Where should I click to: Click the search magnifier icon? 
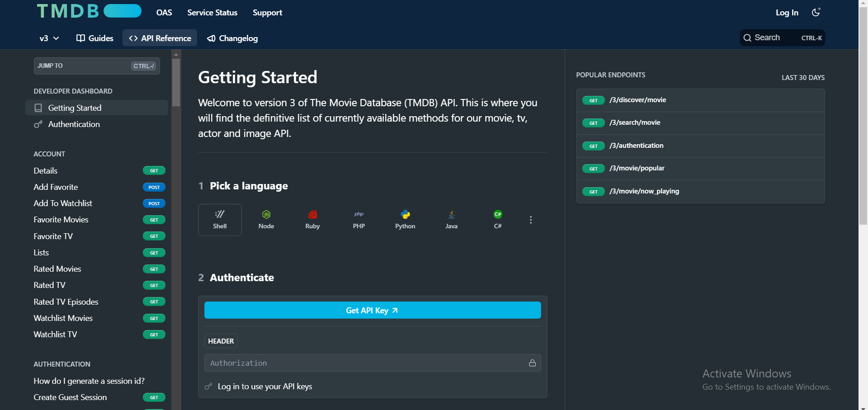tap(747, 38)
